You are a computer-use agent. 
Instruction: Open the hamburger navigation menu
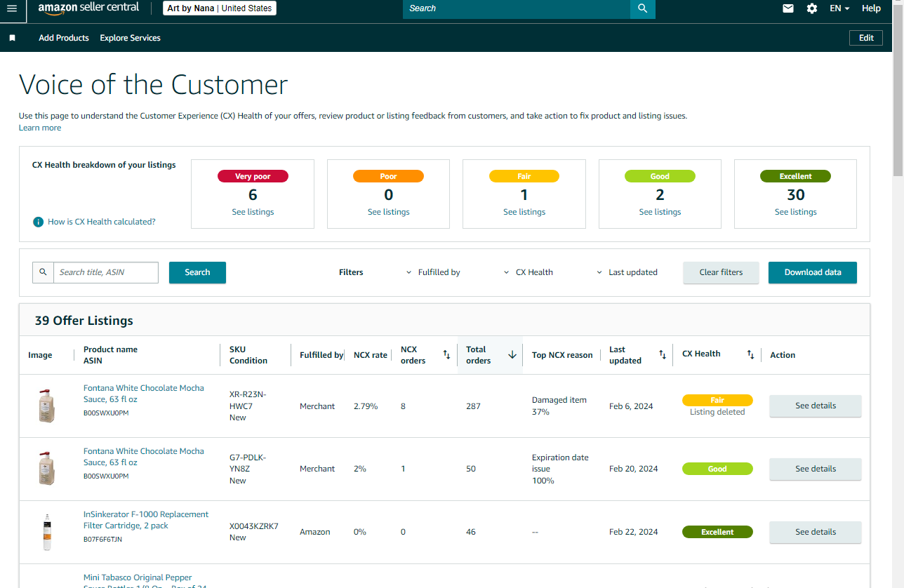[x=12, y=8]
